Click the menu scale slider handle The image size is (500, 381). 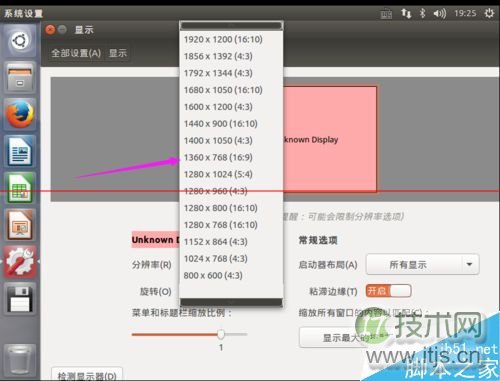pyautogui.click(x=221, y=334)
